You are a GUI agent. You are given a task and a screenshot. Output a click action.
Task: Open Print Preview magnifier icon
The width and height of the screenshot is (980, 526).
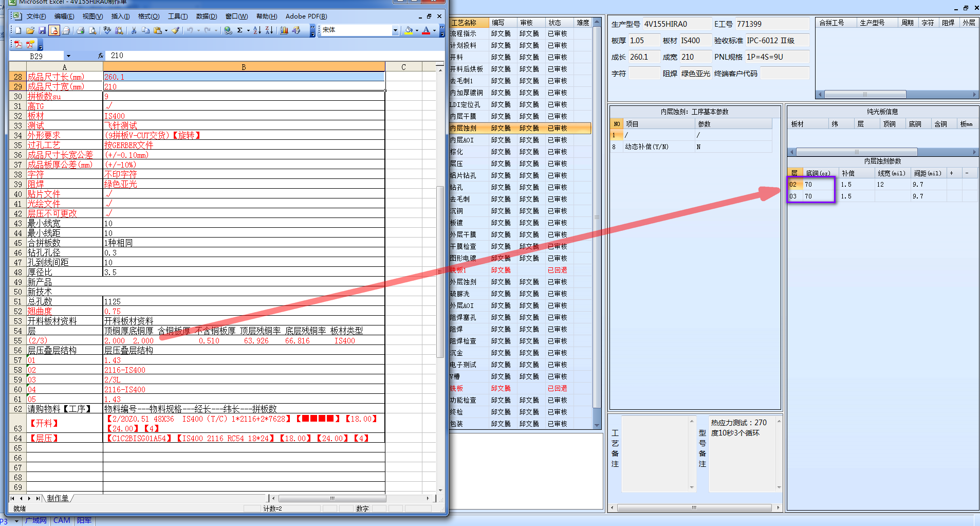[93, 30]
